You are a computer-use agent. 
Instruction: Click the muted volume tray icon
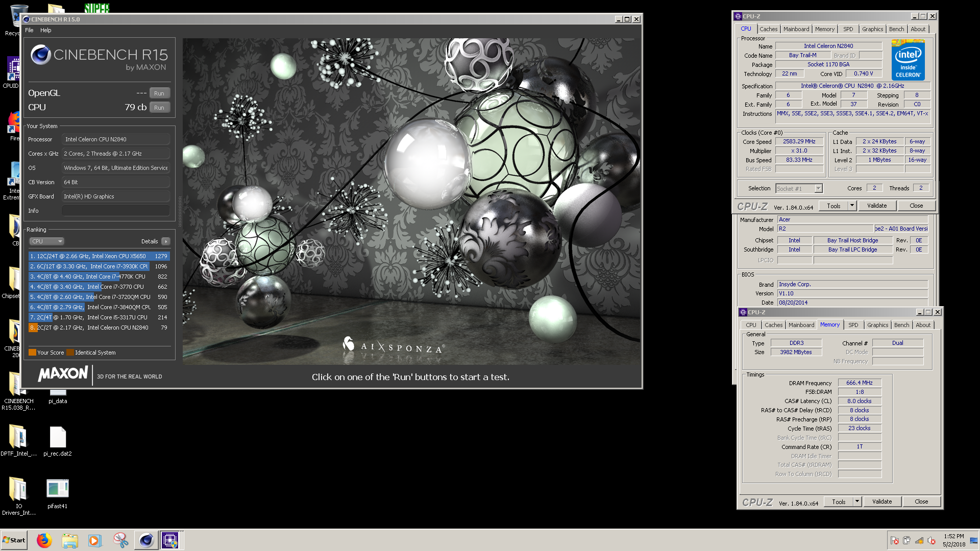[x=932, y=541]
